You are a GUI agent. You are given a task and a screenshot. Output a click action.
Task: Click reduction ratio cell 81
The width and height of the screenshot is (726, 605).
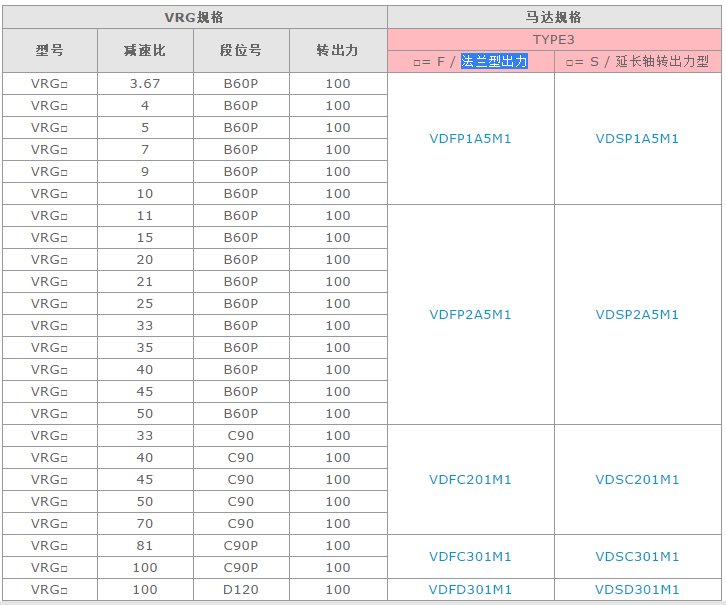(x=145, y=545)
